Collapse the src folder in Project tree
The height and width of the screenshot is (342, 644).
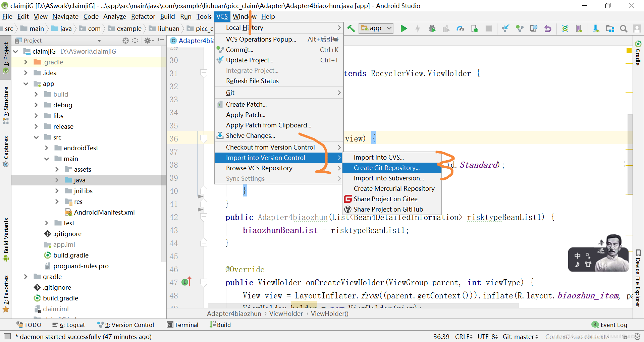36,137
